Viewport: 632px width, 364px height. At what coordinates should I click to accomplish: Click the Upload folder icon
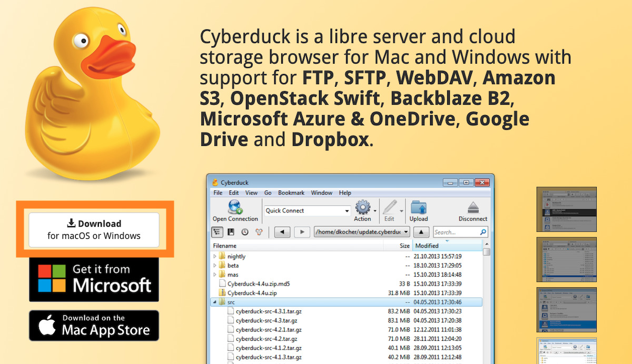[x=419, y=206]
